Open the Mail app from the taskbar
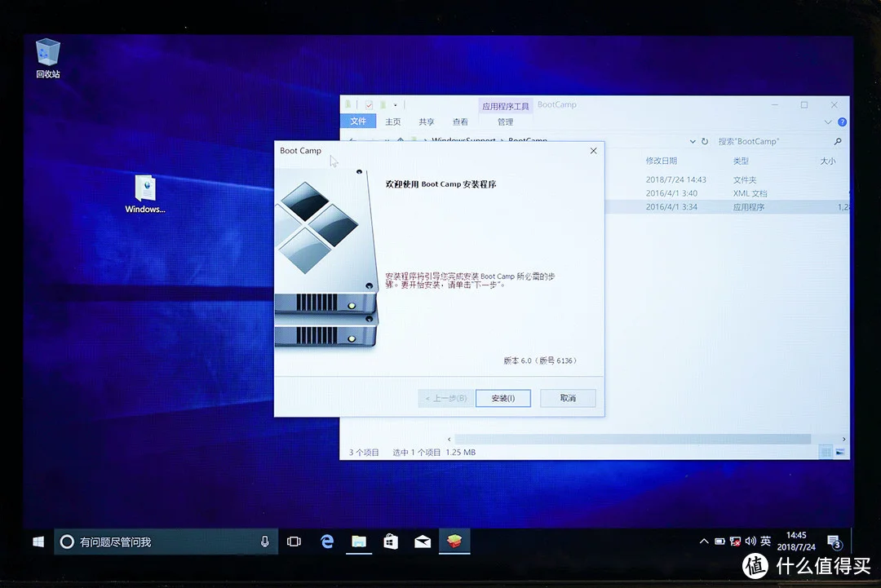881x588 pixels. [423, 542]
